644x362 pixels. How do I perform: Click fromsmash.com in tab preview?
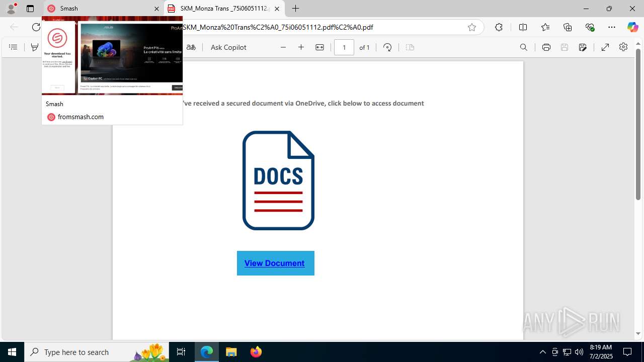click(80, 117)
